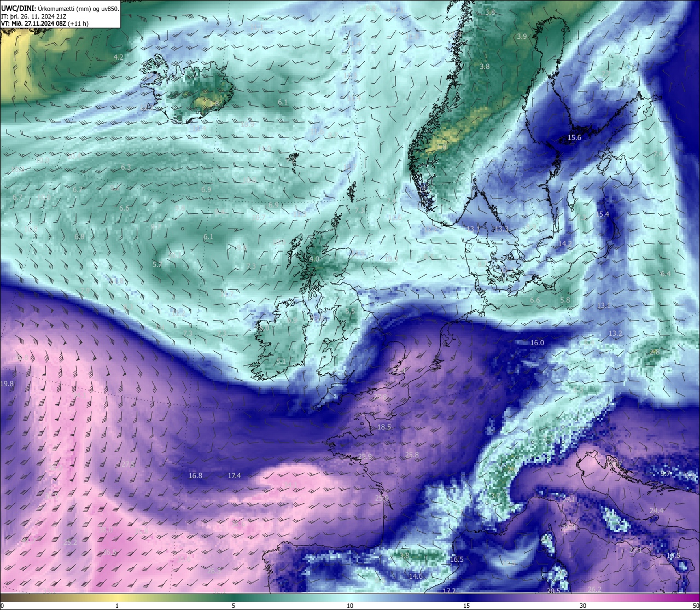
Task: Click the 15.6 value on the map
Action: pyautogui.click(x=574, y=138)
